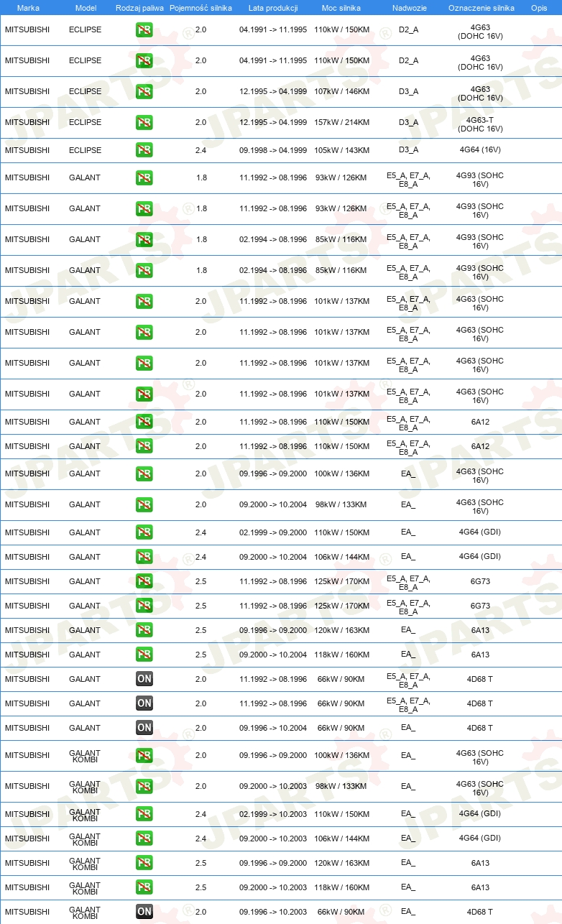Click EA_ body code in Galant Kombi diesel row
This screenshot has width=562, height=924.
[408, 912]
